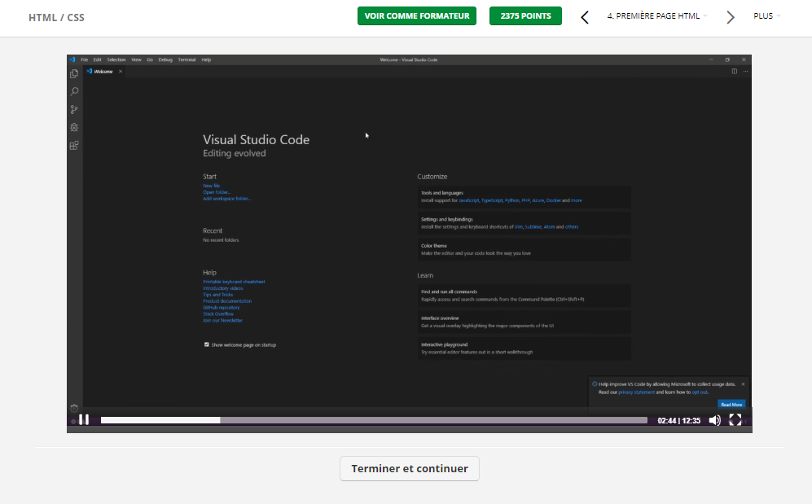Click the info icon in the notification
Viewport: 812px width, 504px height.
(595, 384)
